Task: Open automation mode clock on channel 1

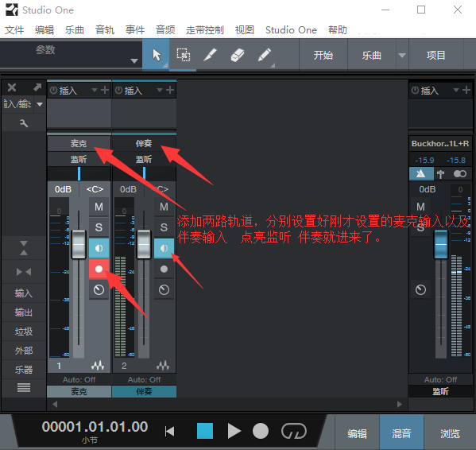Action: (x=99, y=289)
